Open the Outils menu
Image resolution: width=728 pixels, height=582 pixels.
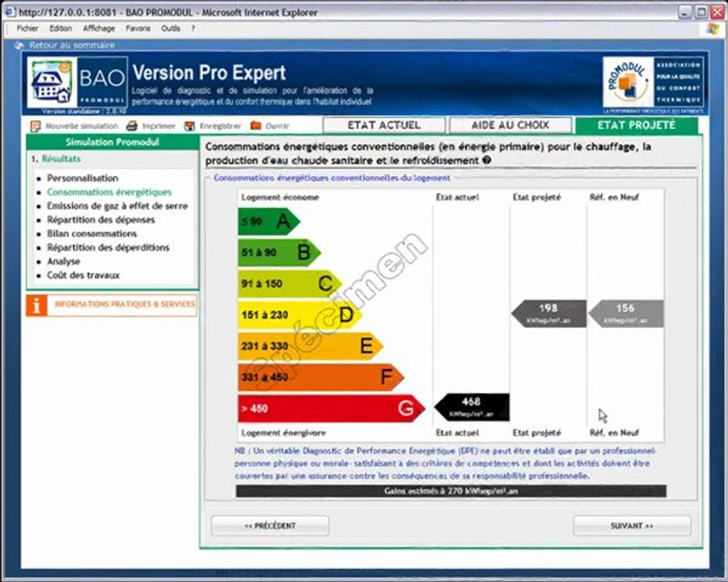171,28
